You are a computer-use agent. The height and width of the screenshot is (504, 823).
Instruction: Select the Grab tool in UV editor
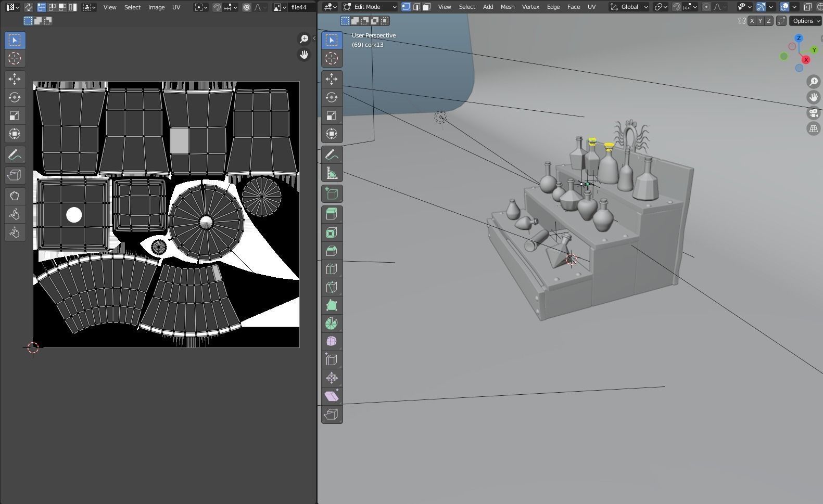point(15,196)
